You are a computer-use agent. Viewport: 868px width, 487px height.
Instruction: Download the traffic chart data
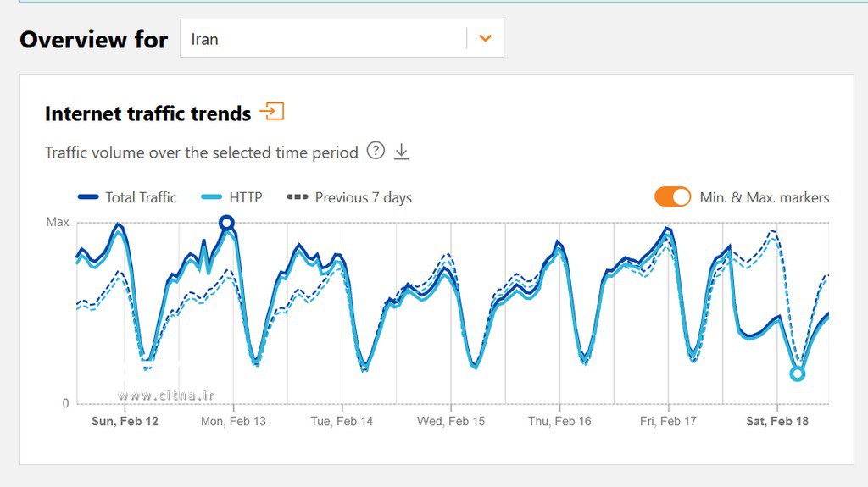[402, 152]
